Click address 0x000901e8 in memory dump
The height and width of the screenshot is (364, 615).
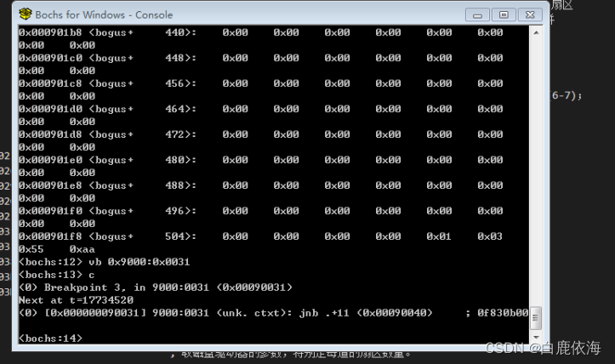point(50,185)
